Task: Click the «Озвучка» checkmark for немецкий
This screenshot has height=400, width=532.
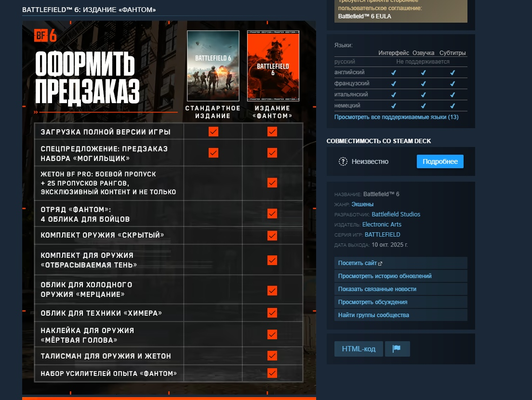Action: coord(424,106)
